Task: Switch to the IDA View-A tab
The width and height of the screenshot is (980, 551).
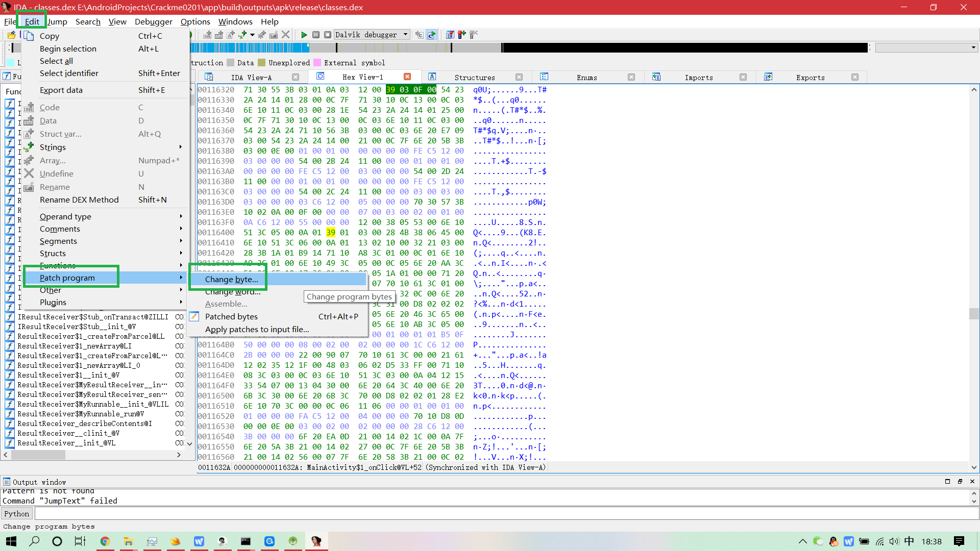Action: (x=251, y=77)
